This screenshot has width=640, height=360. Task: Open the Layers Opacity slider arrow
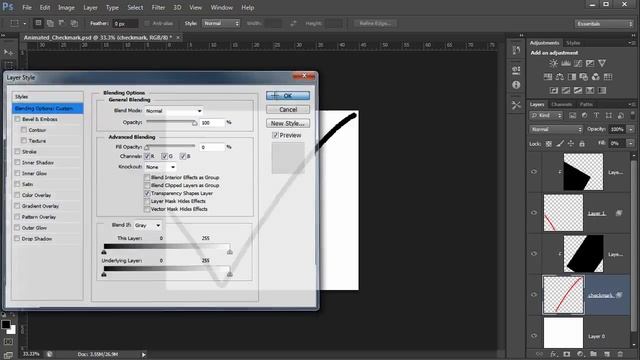pyautogui.click(x=631, y=129)
